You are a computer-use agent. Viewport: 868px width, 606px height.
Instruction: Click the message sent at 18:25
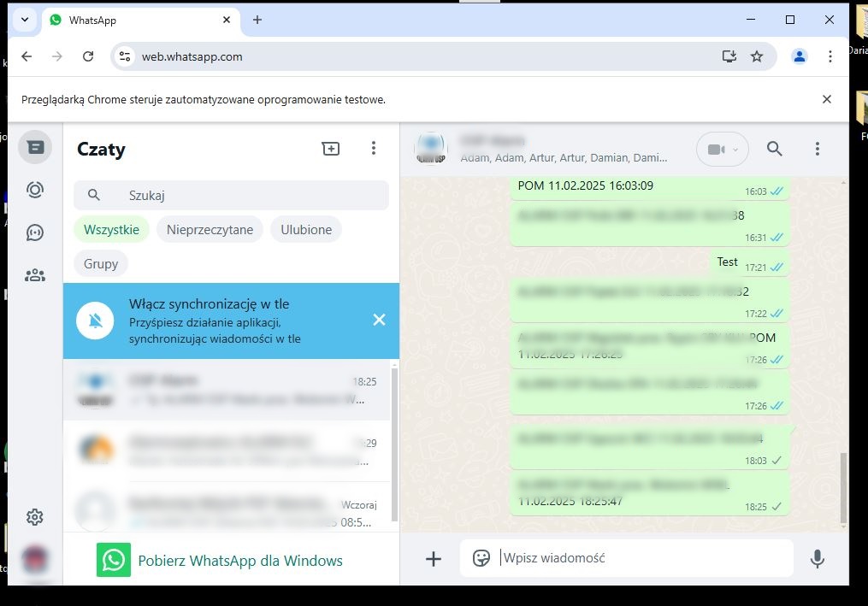point(650,493)
